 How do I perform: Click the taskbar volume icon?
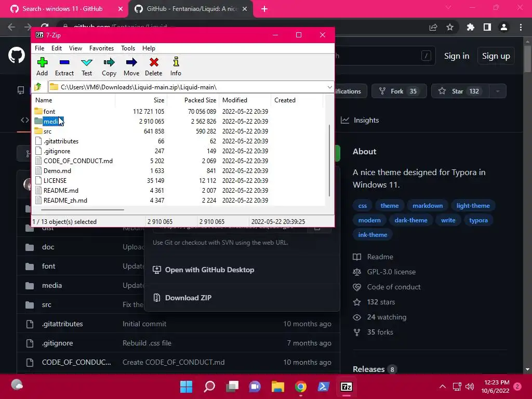point(470,387)
